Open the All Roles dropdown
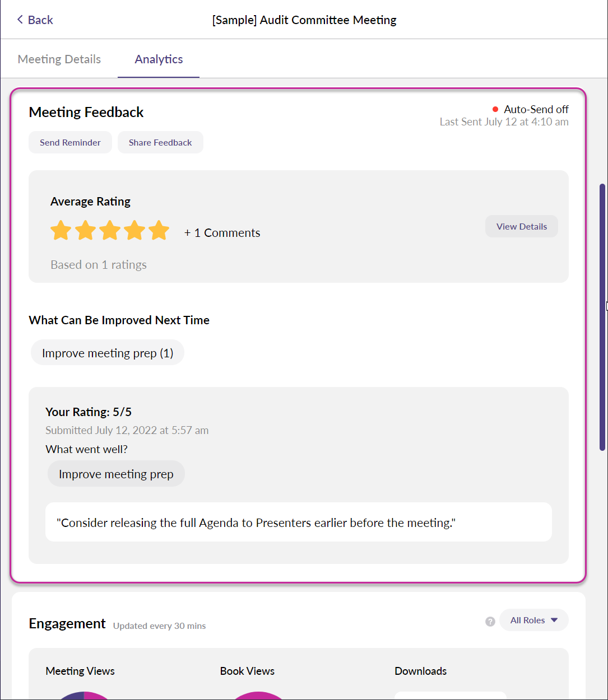The height and width of the screenshot is (700, 608). [x=533, y=620]
